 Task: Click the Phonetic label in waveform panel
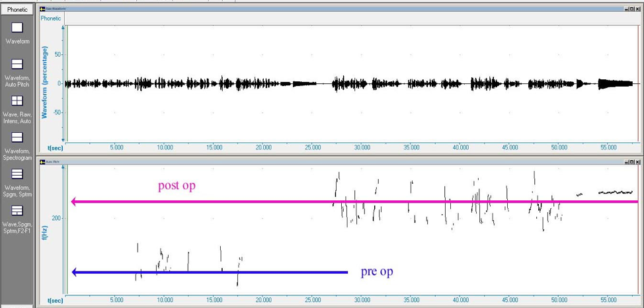click(51, 19)
